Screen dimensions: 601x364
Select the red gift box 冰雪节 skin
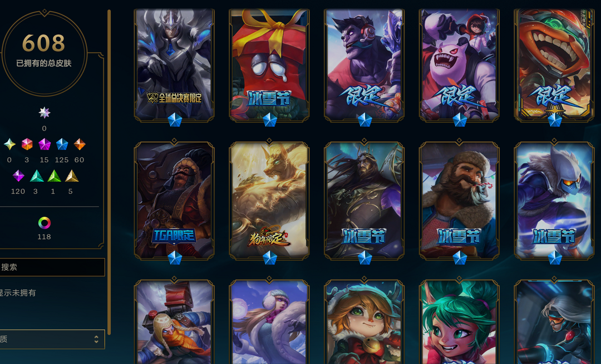269,65
